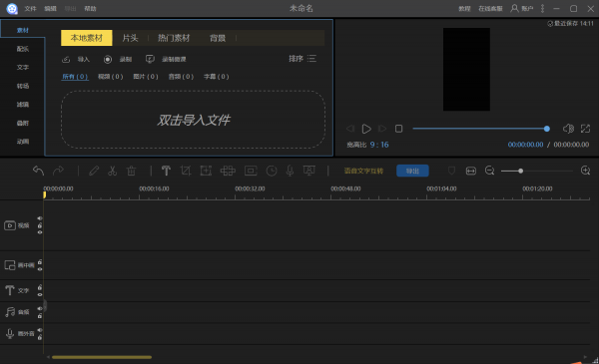599x364 pixels.
Task: Click the record (录制) circle icon
Action: point(108,59)
